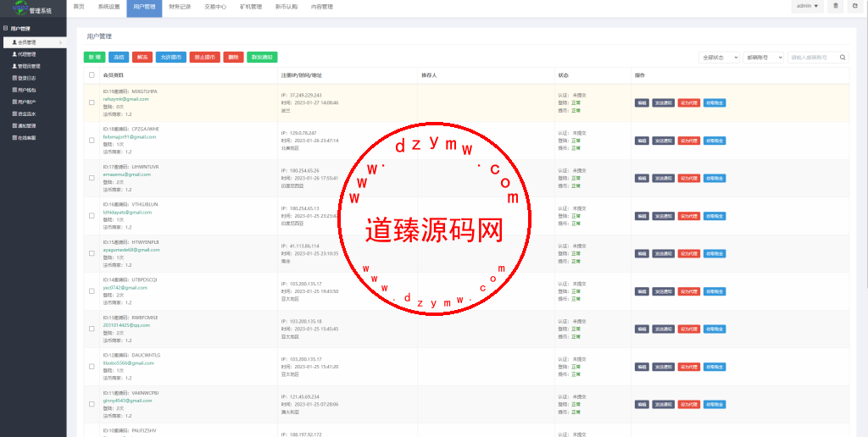Viewport: 868px width, 437px height.
Task: Click the trash icon in top bar
Action: [x=835, y=6]
